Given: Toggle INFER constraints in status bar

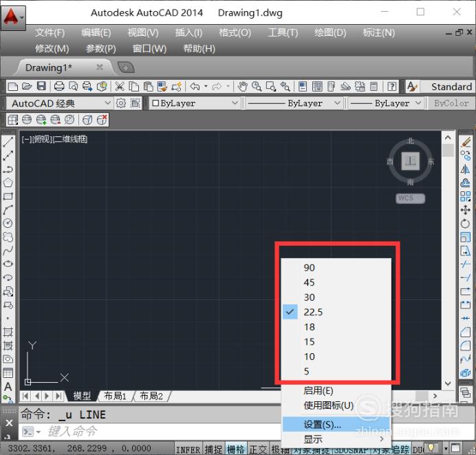Looking at the screenshot, I should click(x=188, y=449).
